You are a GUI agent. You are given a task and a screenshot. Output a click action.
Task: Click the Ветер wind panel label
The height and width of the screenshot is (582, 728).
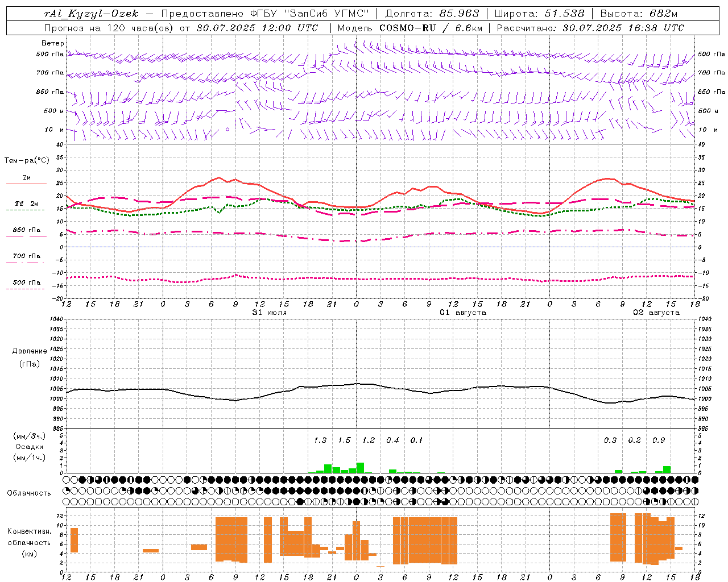53,43
